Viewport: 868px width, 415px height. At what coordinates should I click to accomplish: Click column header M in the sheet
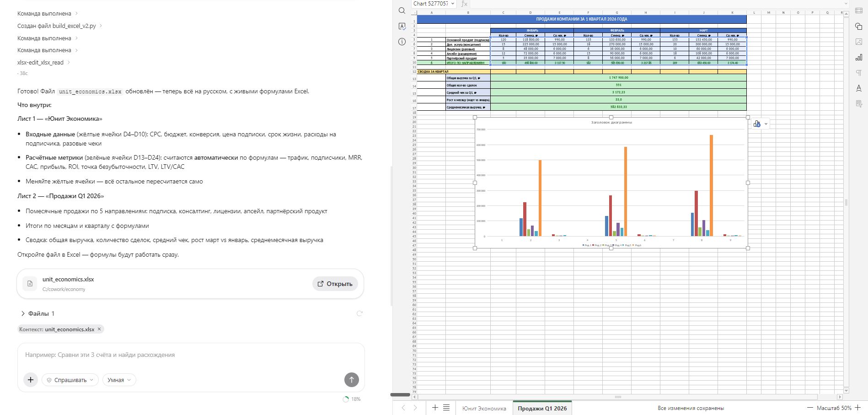[768, 12]
